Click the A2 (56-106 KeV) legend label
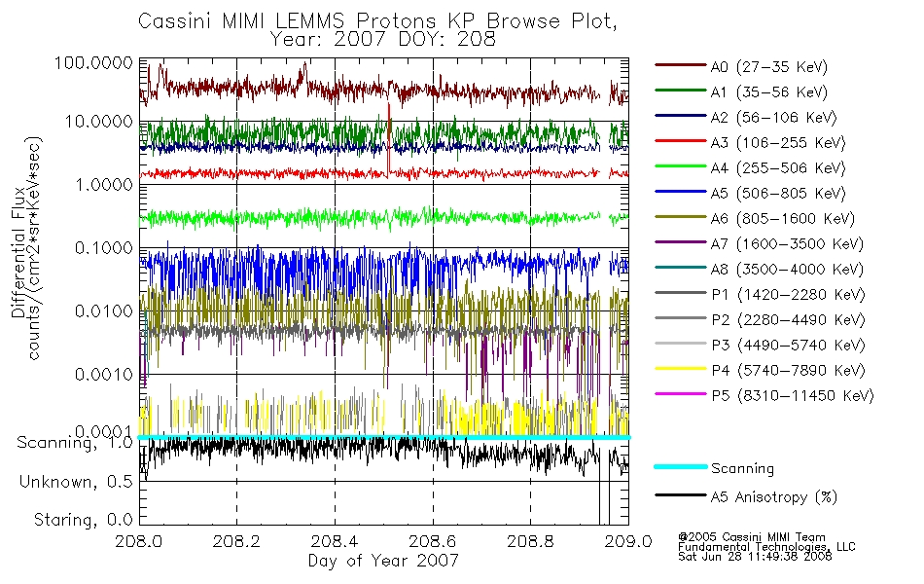 click(774, 118)
